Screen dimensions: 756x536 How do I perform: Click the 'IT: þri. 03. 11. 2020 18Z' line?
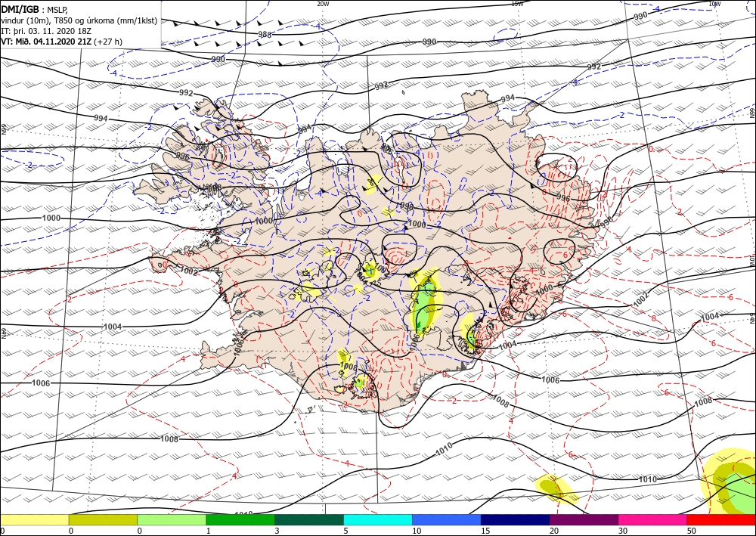click(47, 31)
